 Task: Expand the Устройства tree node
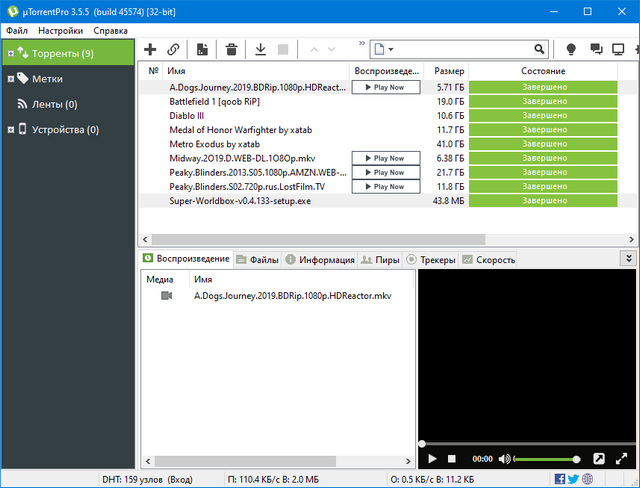pyautogui.click(x=10, y=129)
